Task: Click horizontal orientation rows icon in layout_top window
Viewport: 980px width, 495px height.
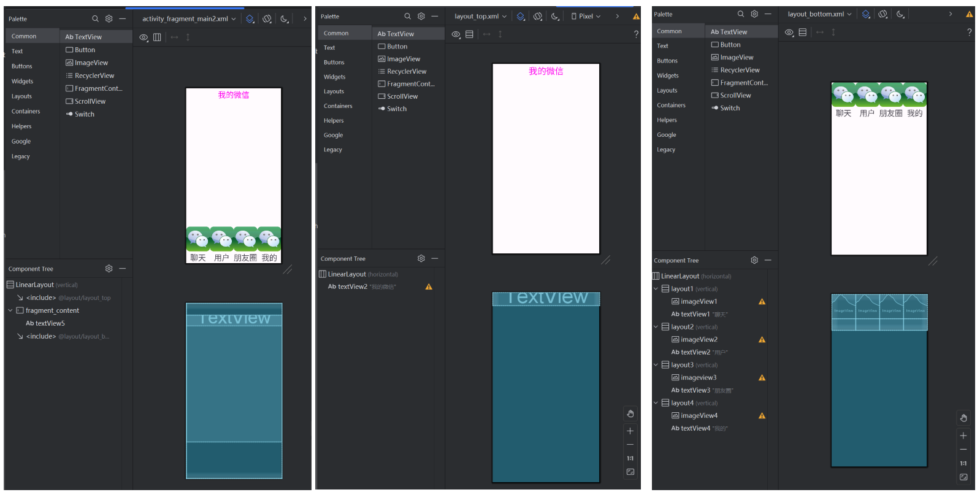Action: coord(469,34)
